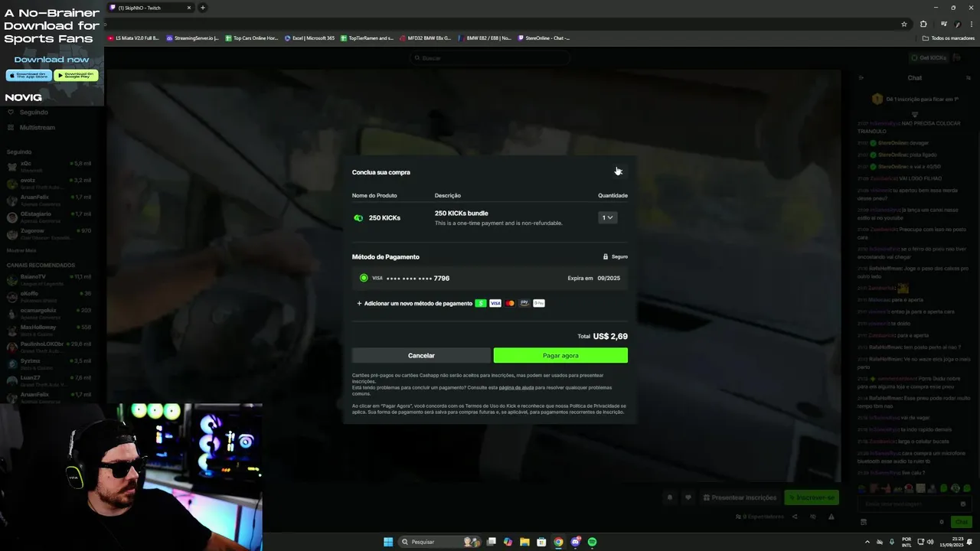Viewport: 980px width, 551px height.
Task: Open the Windows Start menu
Action: pyautogui.click(x=388, y=542)
